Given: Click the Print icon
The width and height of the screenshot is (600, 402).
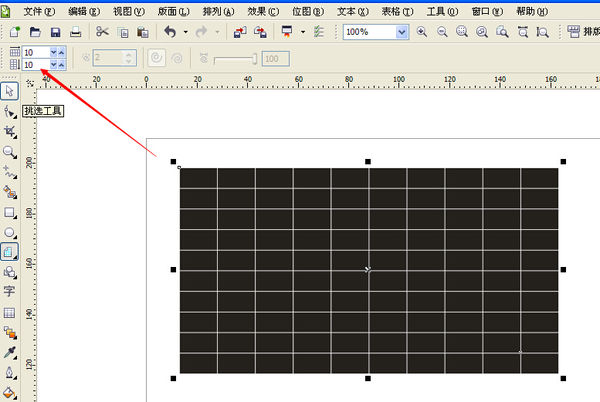Looking at the screenshot, I should tap(75, 32).
